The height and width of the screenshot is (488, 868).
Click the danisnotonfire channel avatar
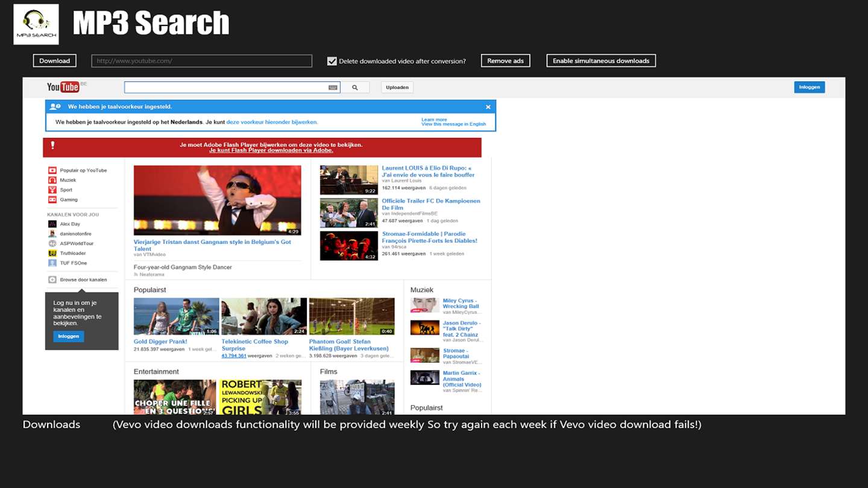(x=52, y=234)
